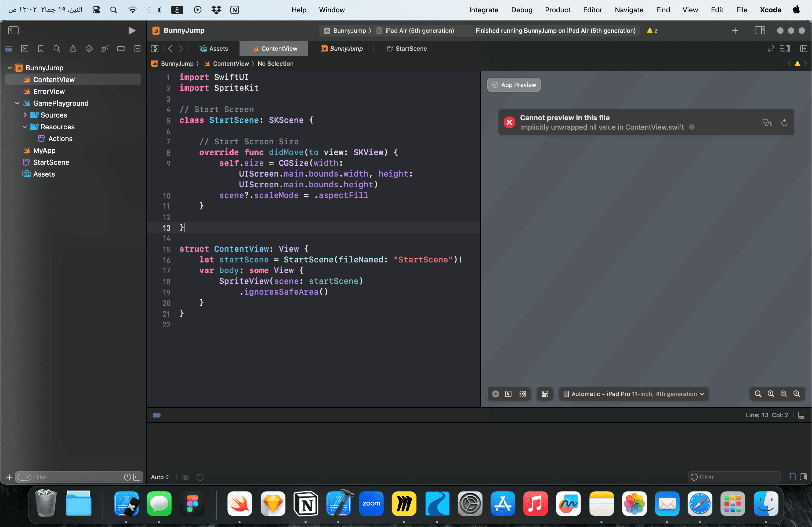Run the BunnyJump project with play button
The image size is (812, 527).
coord(132,31)
